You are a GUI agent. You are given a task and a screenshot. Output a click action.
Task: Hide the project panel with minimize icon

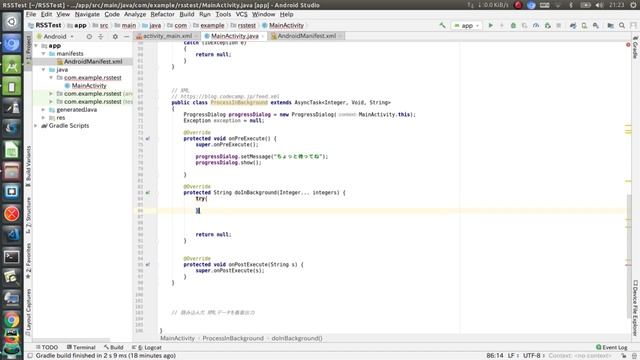(x=127, y=36)
